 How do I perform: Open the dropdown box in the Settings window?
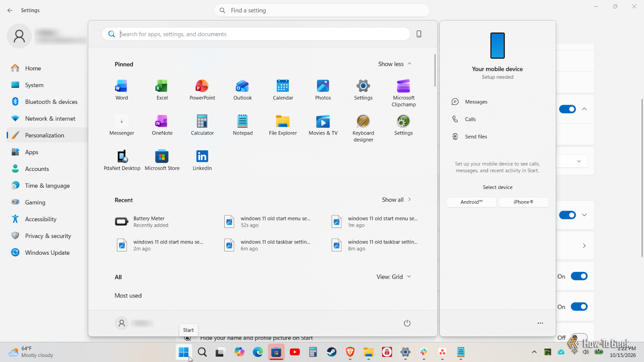pos(572,161)
